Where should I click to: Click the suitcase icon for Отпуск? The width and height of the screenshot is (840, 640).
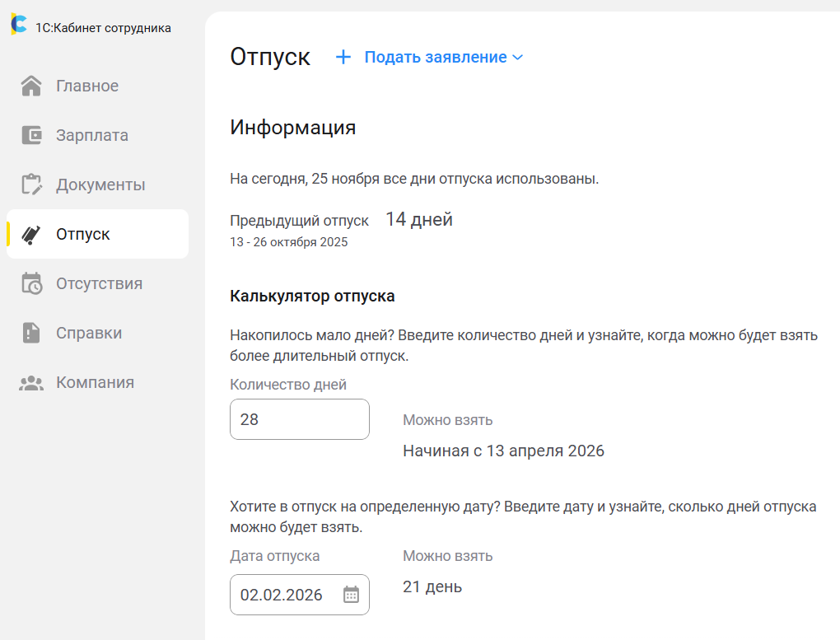(31, 234)
